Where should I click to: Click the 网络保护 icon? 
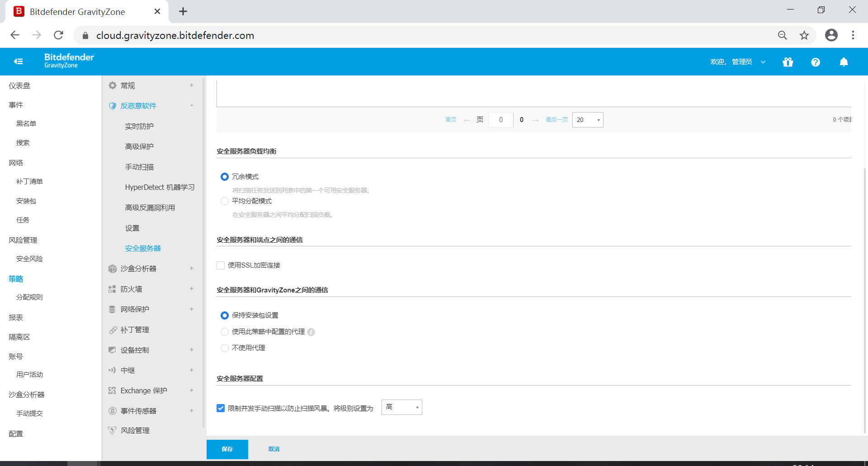[112, 309]
